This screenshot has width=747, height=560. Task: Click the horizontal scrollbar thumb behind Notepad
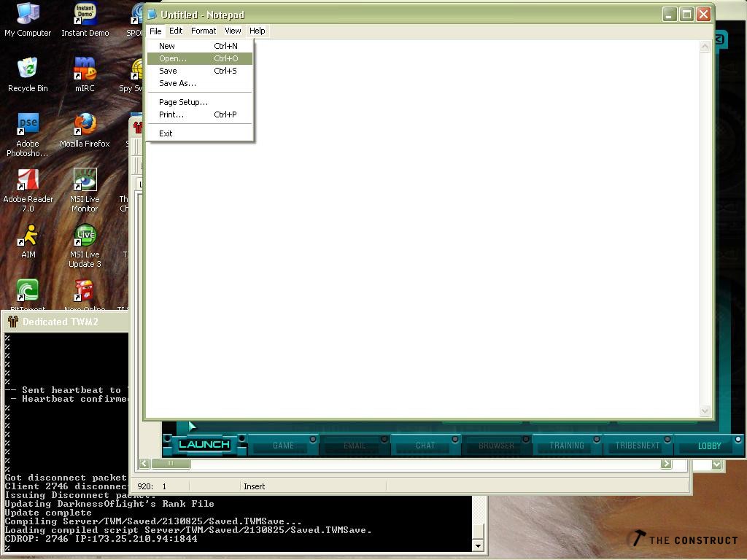point(171,463)
